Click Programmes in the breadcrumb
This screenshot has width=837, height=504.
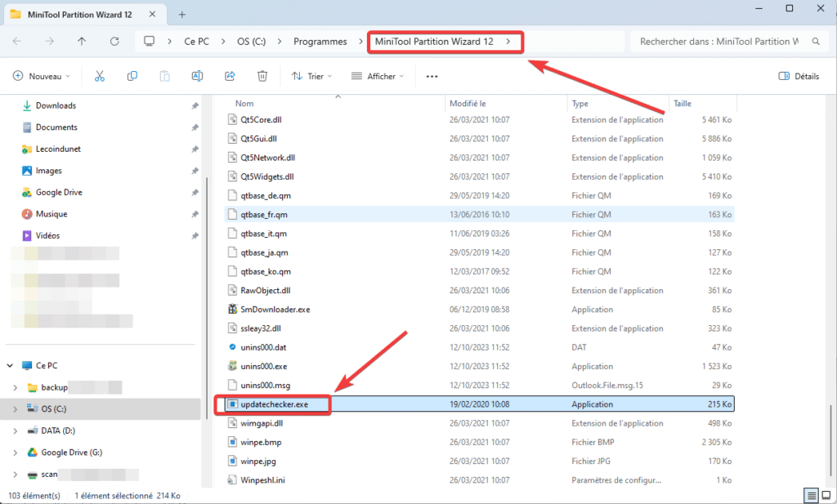click(320, 41)
